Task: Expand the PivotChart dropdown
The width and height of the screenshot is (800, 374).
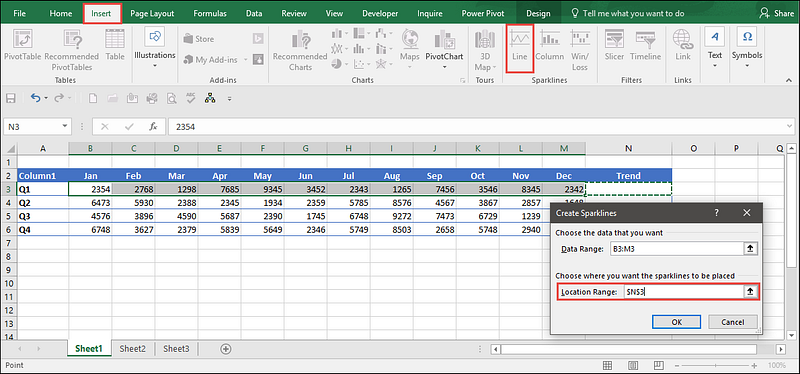Action: pos(444,67)
